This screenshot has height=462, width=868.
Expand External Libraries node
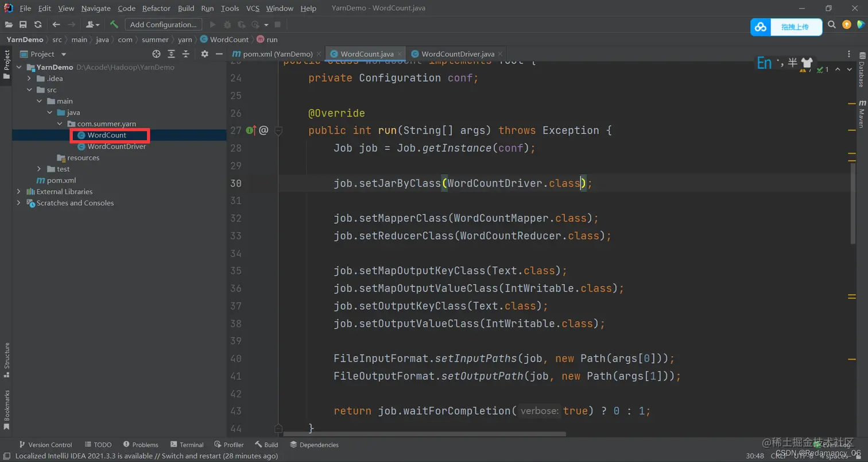(18, 191)
